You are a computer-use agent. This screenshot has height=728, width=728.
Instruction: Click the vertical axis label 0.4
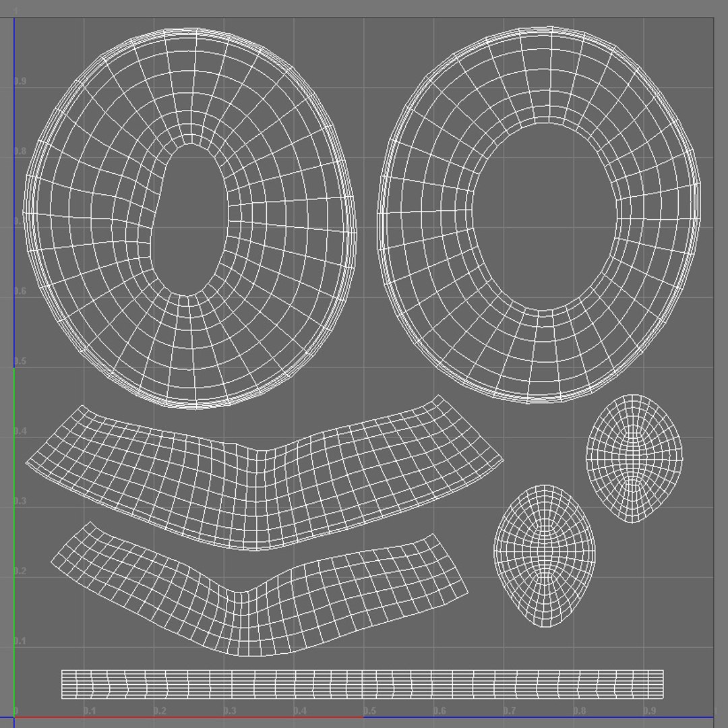point(20,431)
